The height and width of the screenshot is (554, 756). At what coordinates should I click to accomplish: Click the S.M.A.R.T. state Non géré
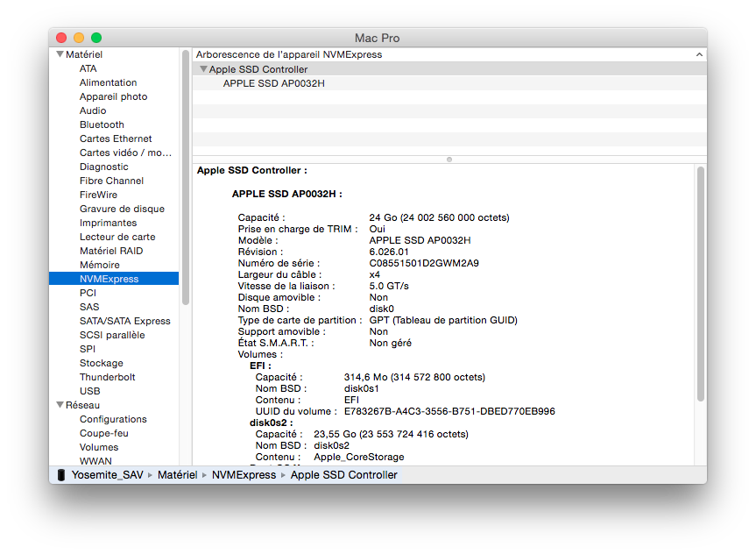(x=390, y=343)
